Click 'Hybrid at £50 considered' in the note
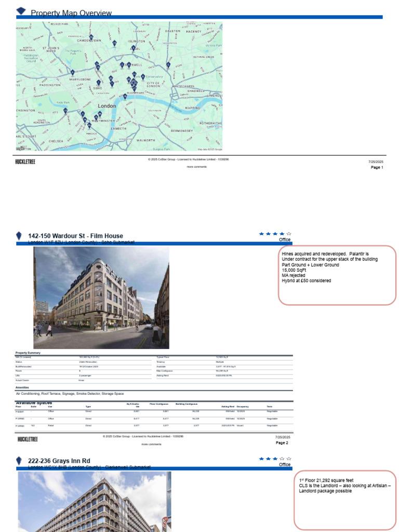 click(x=307, y=281)
